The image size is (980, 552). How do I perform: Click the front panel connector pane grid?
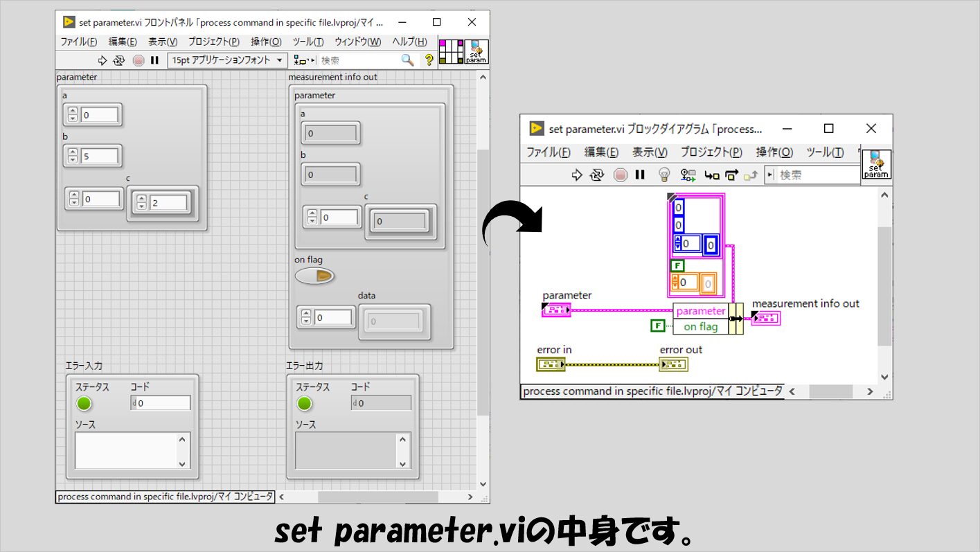452,52
